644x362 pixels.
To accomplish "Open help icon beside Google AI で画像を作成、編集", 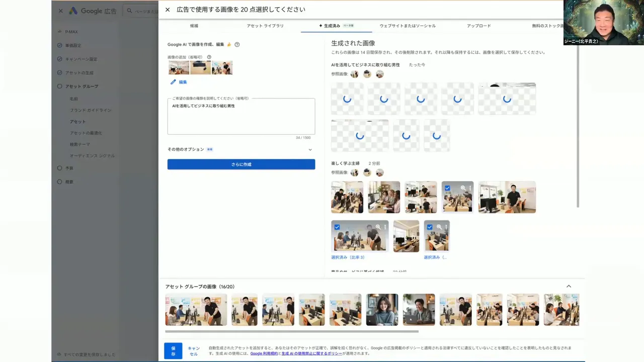I will coord(237,44).
